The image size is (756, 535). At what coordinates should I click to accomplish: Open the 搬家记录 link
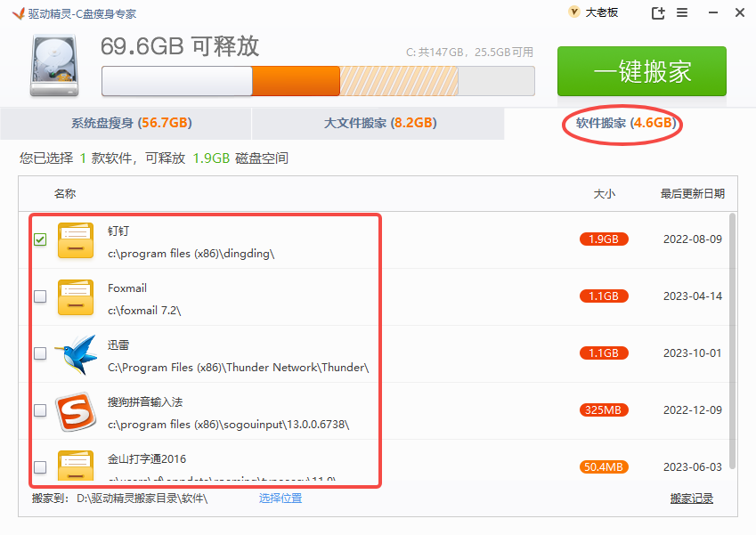click(x=691, y=499)
